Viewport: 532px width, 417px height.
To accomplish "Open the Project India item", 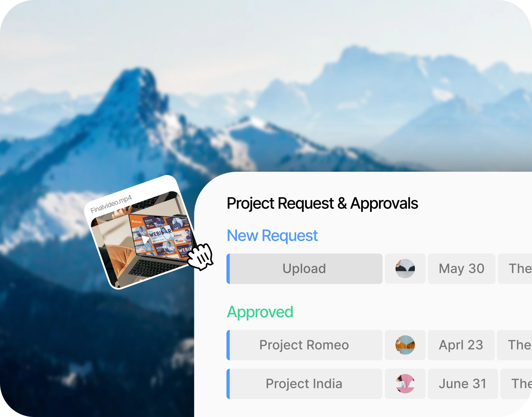I will [x=304, y=384].
